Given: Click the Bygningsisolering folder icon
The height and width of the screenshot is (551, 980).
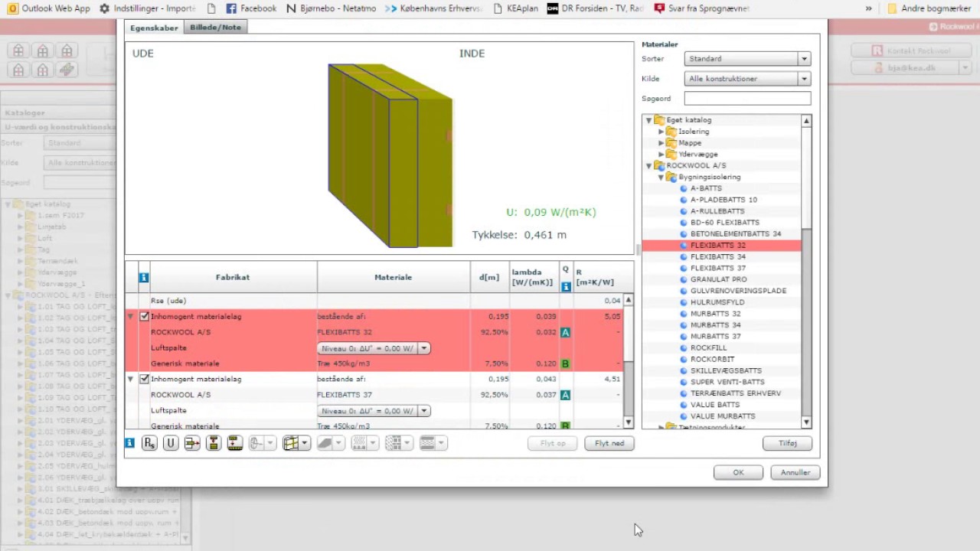Looking at the screenshot, I should pos(671,177).
